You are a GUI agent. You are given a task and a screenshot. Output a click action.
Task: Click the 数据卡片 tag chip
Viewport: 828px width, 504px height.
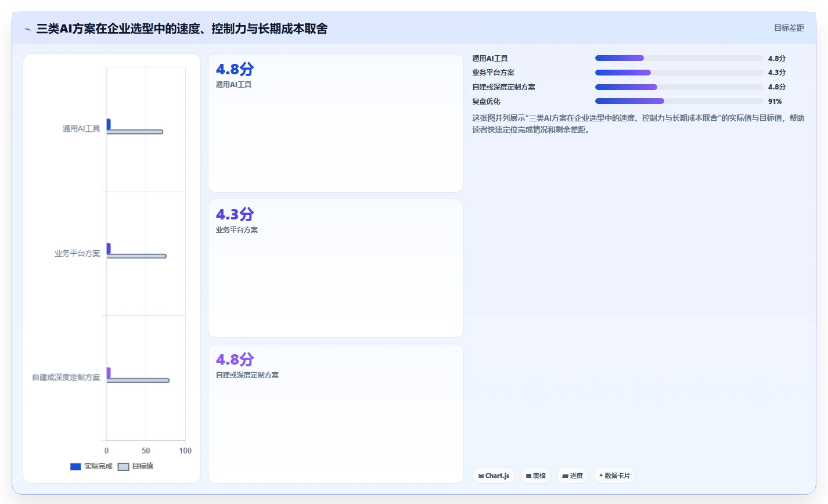[x=614, y=476]
